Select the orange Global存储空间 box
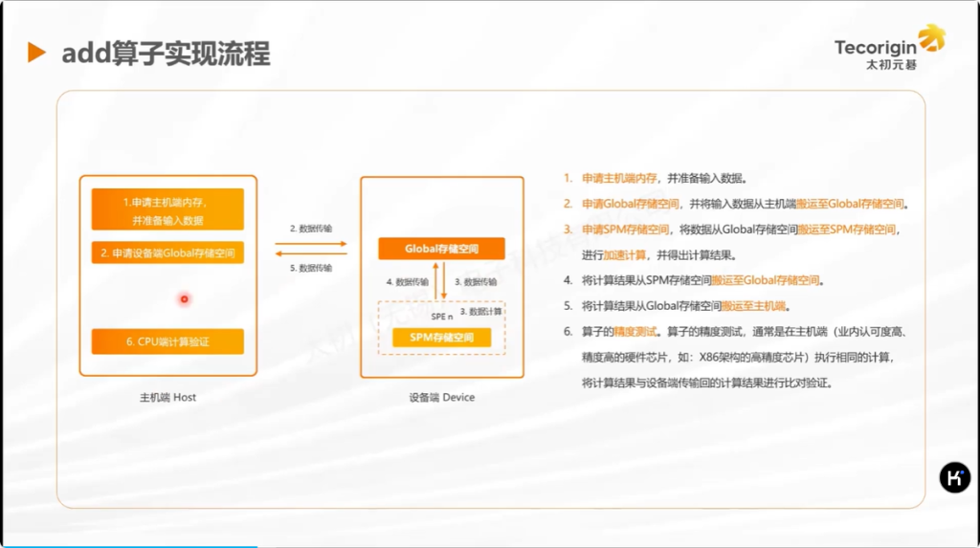The image size is (980, 548). tap(441, 249)
